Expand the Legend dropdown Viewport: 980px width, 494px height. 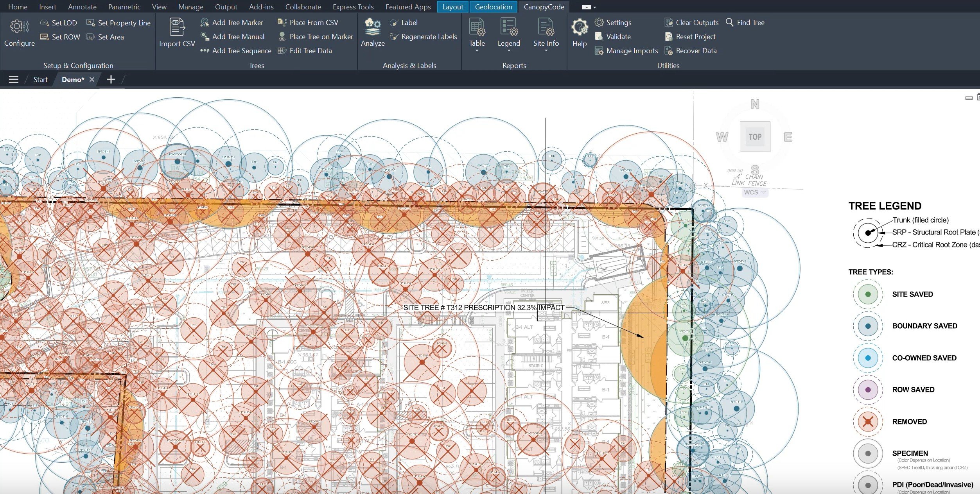509,50
